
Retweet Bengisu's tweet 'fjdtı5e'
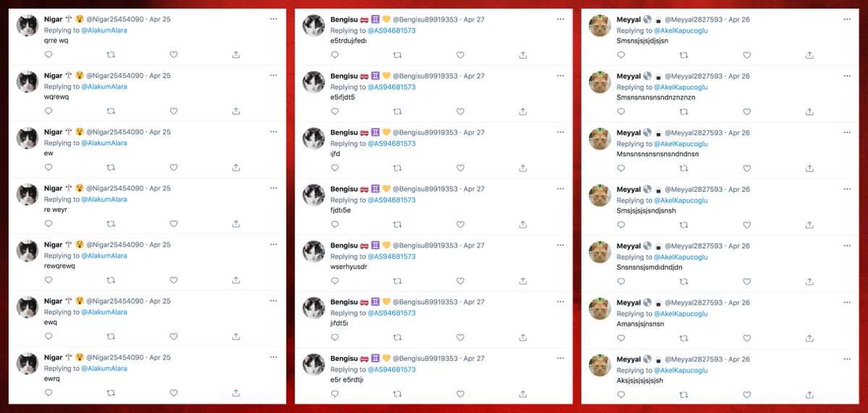pos(397,224)
